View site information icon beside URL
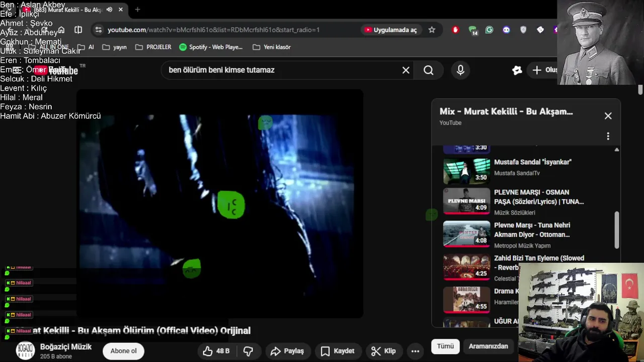644x362 pixels. (98, 30)
